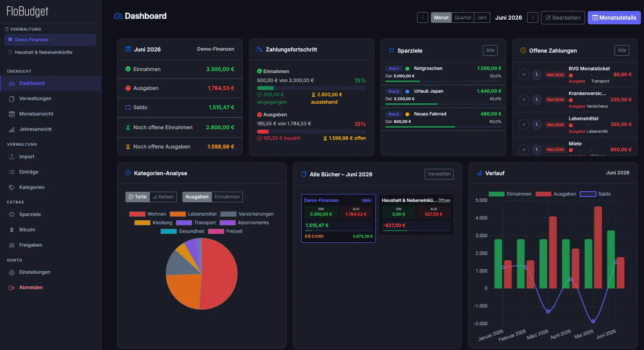This screenshot has height=350, width=644.
Task: Click the Kategorien-Analyse pie icon
Action: pyautogui.click(x=128, y=173)
